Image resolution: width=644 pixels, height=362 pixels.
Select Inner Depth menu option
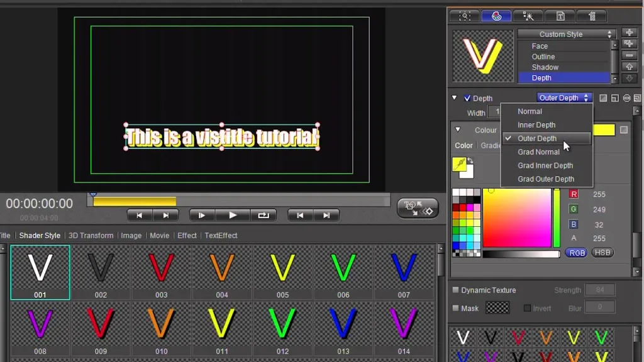[536, 125]
